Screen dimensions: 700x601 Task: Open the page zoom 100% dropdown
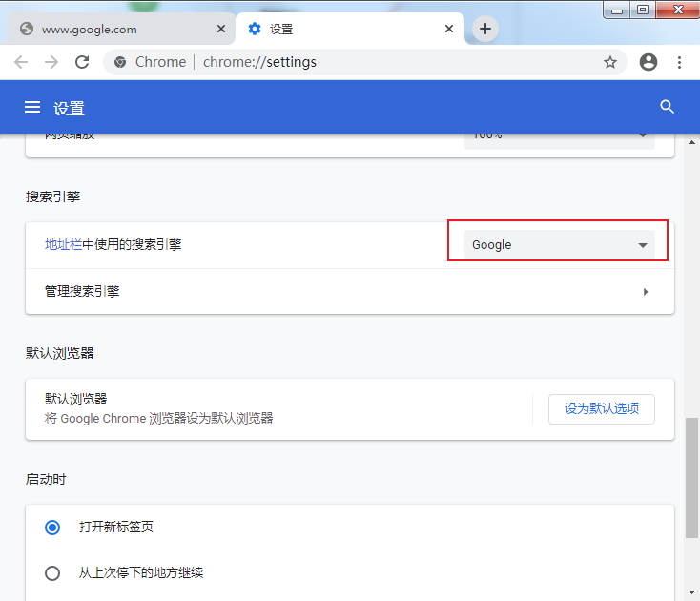(560, 141)
